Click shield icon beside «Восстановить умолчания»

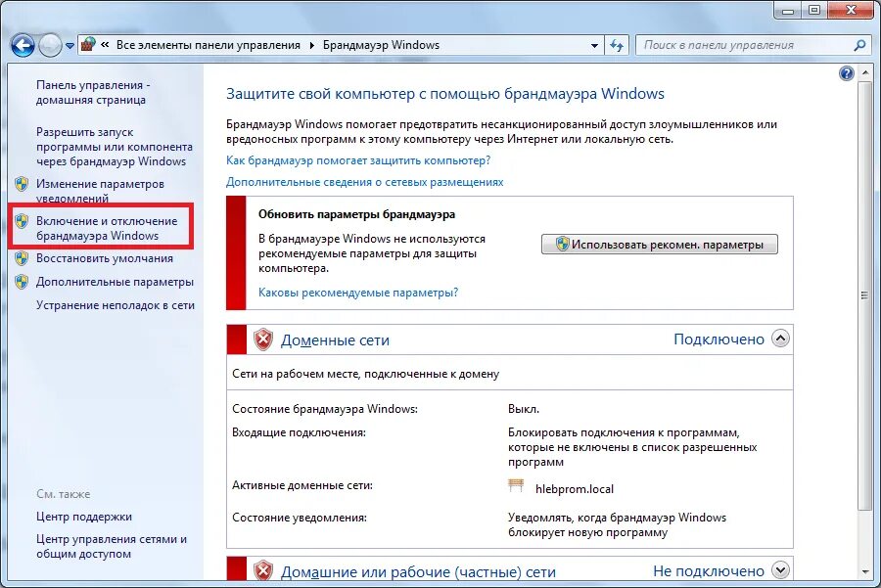(x=22, y=258)
